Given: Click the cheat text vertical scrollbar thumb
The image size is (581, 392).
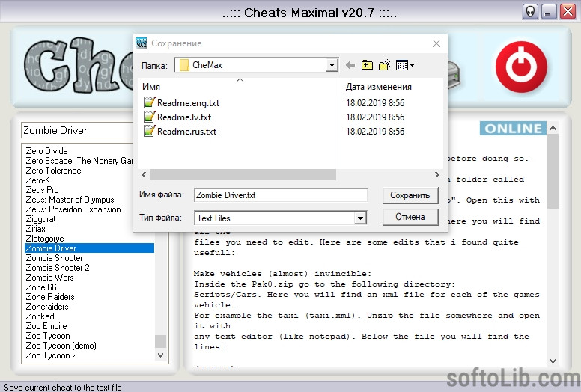Looking at the screenshot, I should tap(553, 171).
